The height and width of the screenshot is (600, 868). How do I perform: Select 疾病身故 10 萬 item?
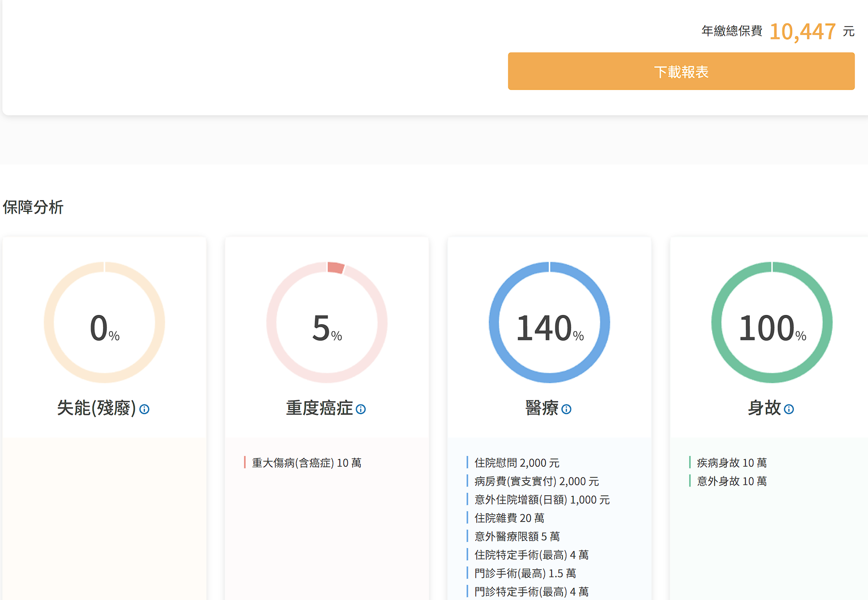(731, 463)
